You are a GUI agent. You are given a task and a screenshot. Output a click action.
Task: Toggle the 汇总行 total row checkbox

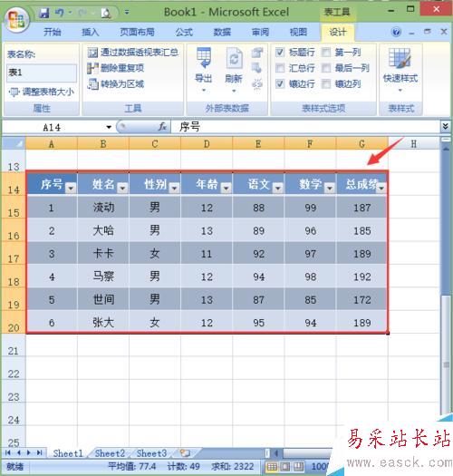click(280, 68)
